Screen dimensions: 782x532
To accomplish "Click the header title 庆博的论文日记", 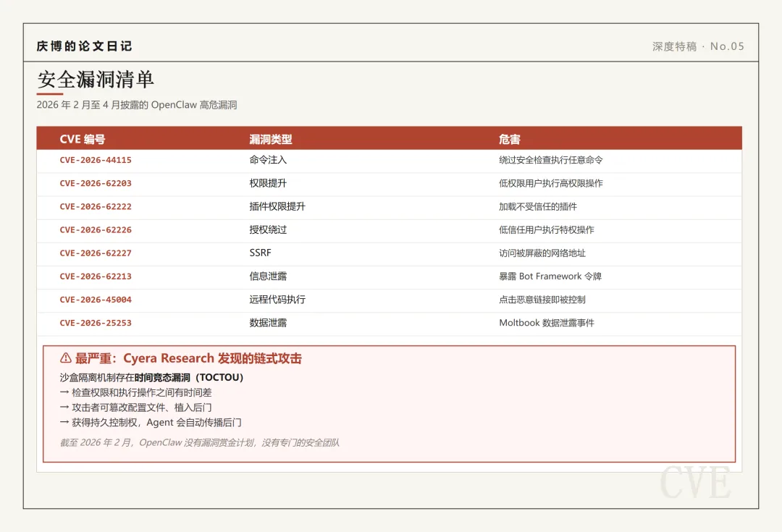I will [84, 46].
